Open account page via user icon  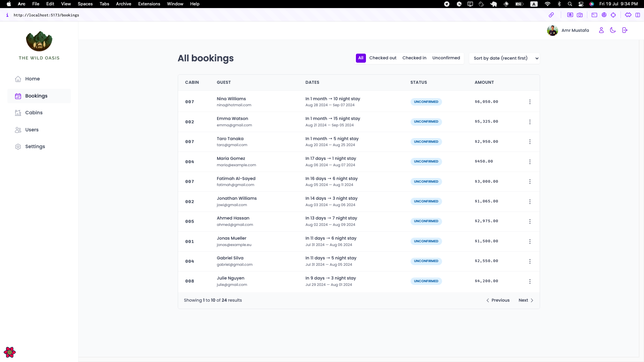tap(601, 30)
